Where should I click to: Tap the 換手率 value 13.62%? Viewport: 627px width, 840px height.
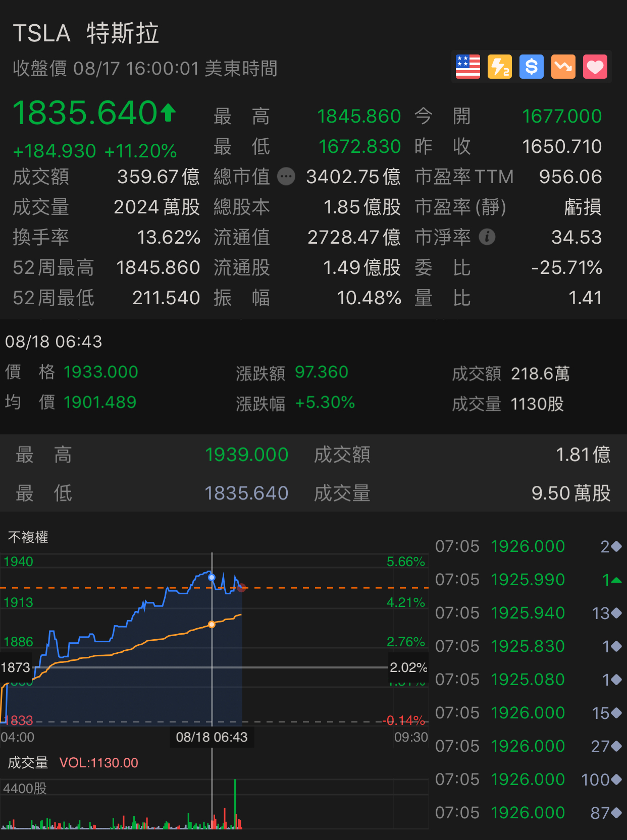coord(169,237)
